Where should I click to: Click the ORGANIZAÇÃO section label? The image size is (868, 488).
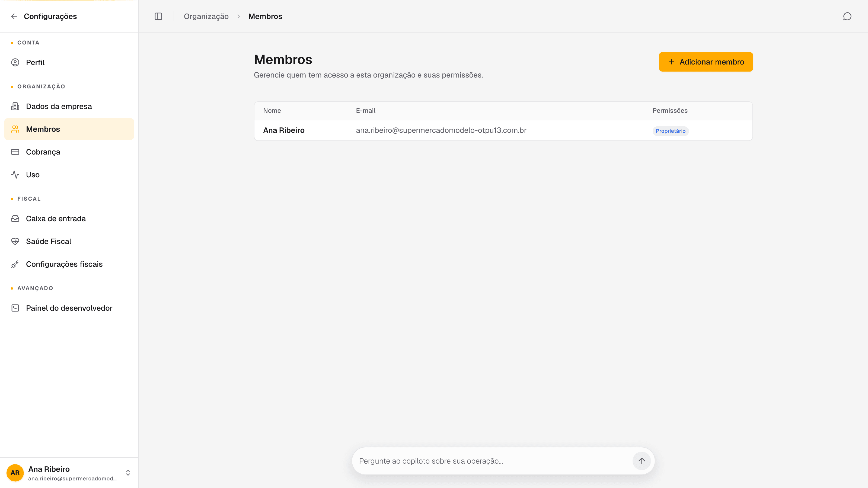(x=41, y=86)
